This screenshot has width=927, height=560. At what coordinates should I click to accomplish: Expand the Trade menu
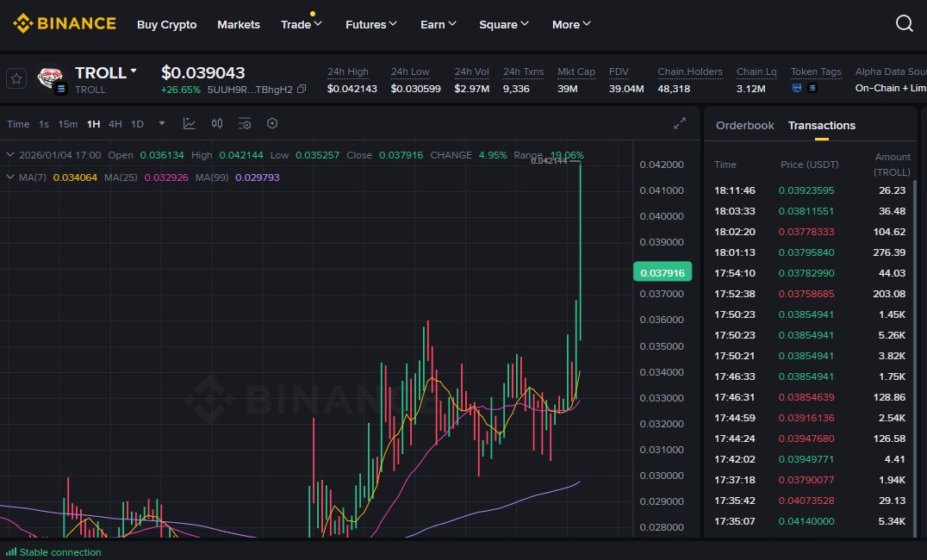[301, 24]
